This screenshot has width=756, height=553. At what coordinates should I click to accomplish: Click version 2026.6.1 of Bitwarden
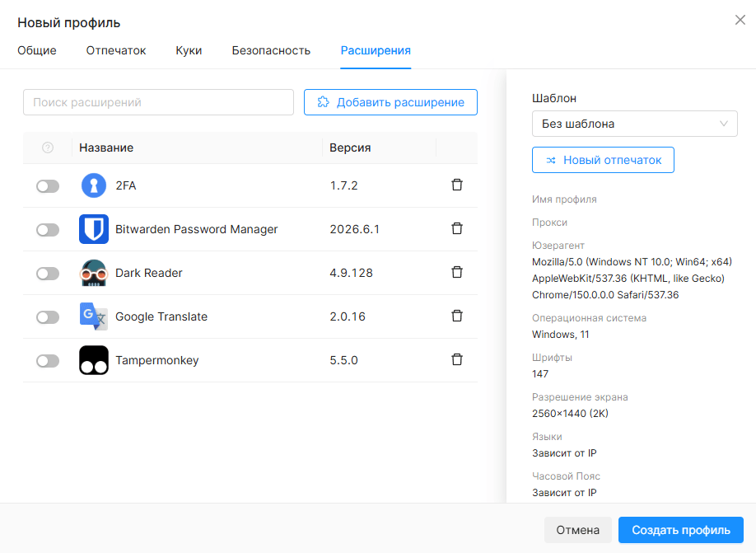pyautogui.click(x=355, y=229)
